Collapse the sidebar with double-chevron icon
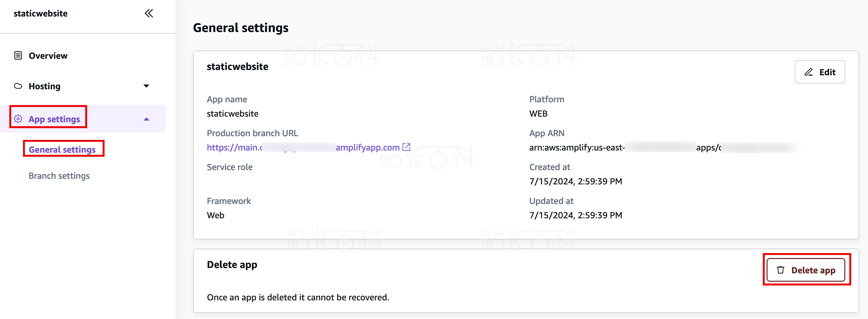 point(149,13)
